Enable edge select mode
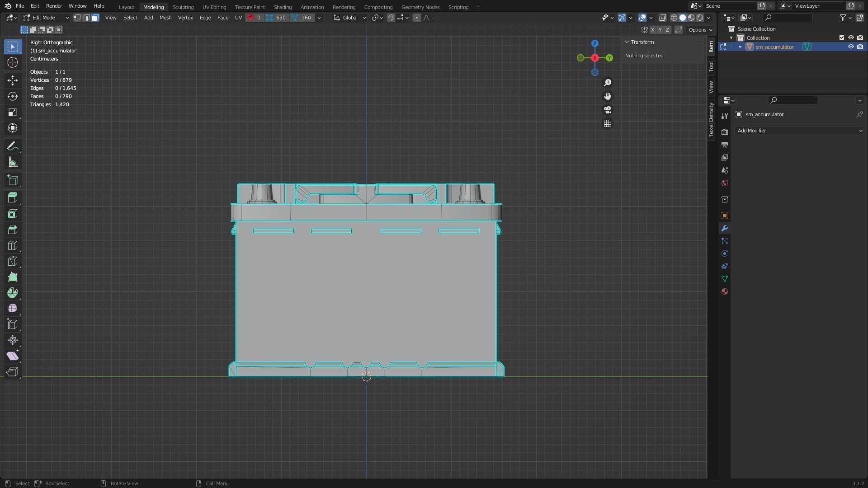 pyautogui.click(x=86, y=18)
